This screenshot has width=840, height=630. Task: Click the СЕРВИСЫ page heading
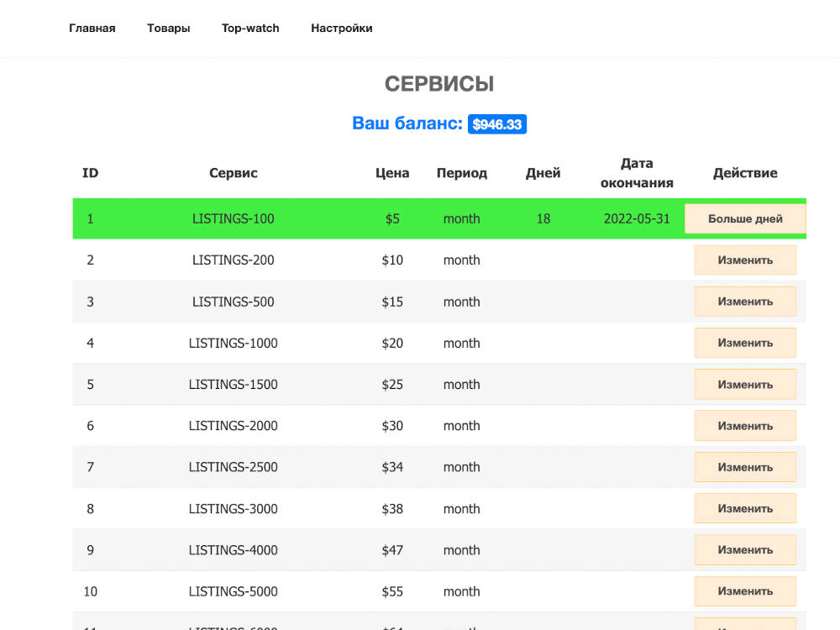tap(439, 84)
